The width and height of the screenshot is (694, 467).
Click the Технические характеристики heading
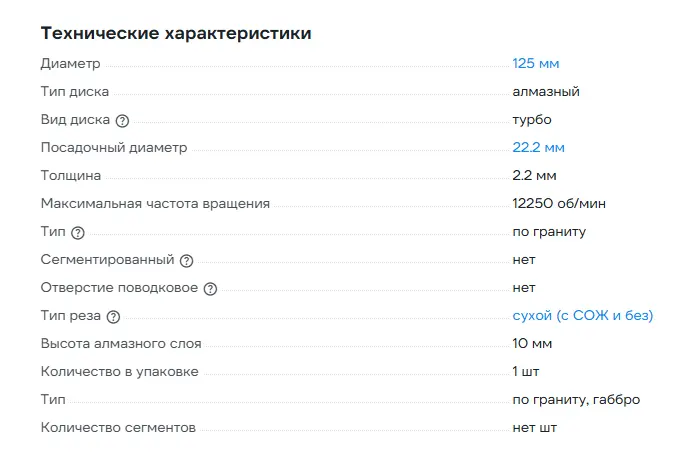[x=176, y=33]
